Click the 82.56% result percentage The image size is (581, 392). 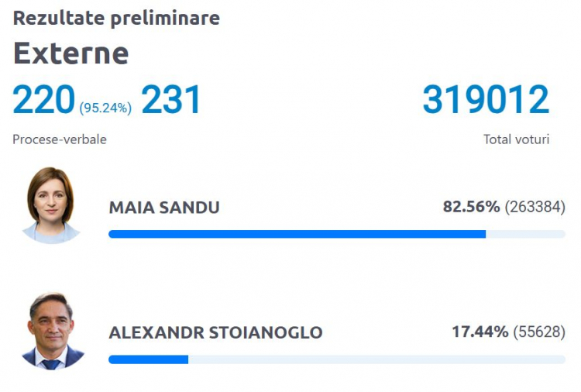tap(471, 207)
